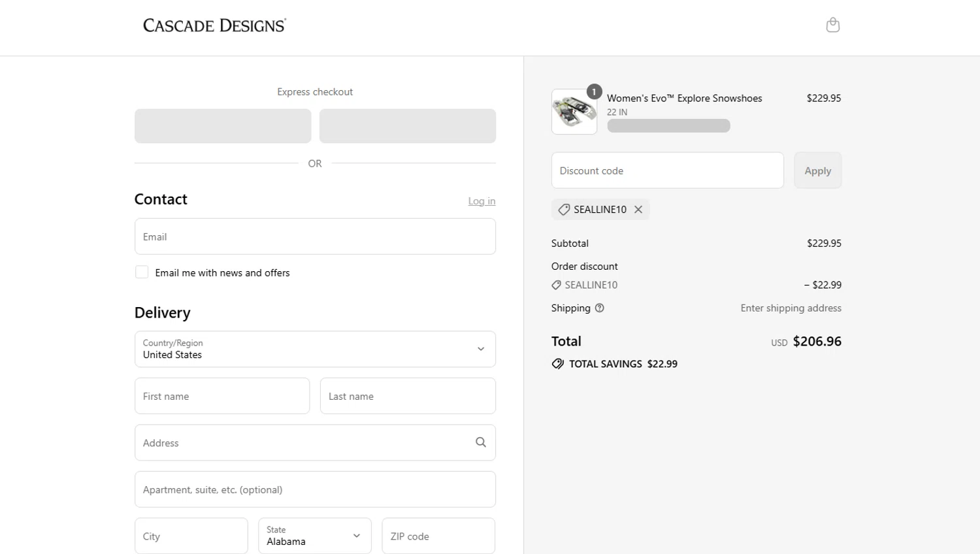Click the – $22.99 discount amount

pyautogui.click(x=823, y=285)
